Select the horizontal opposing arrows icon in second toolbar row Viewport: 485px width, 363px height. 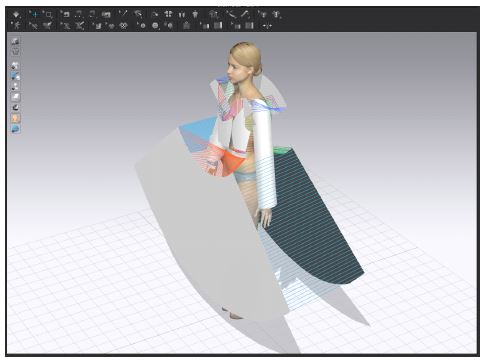pyautogui.click(x=267, y=26)
